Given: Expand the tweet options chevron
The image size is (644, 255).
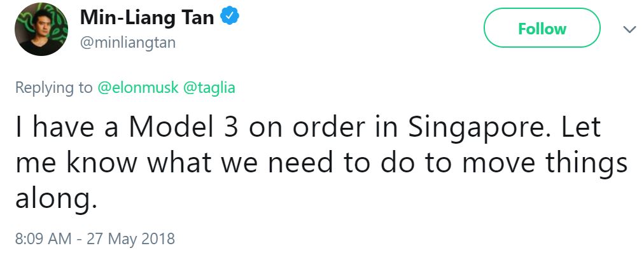Looking at the screenshot, I should 629,30.
